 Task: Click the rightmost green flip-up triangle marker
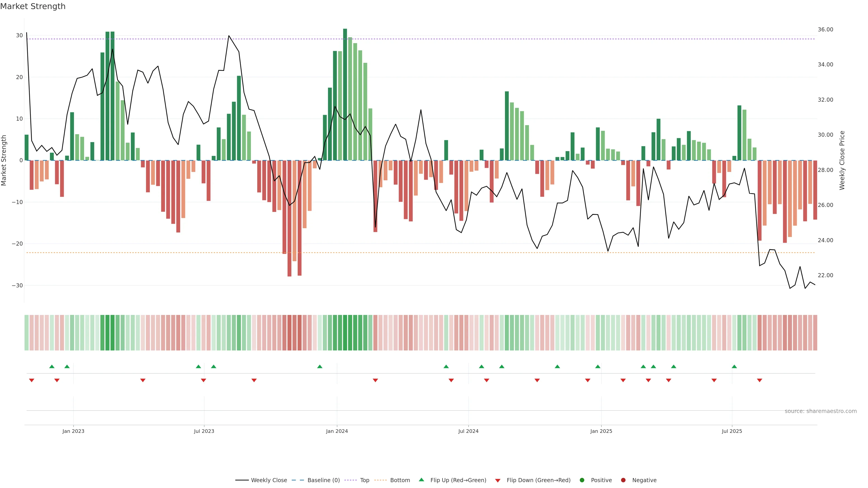click(734, 366)
